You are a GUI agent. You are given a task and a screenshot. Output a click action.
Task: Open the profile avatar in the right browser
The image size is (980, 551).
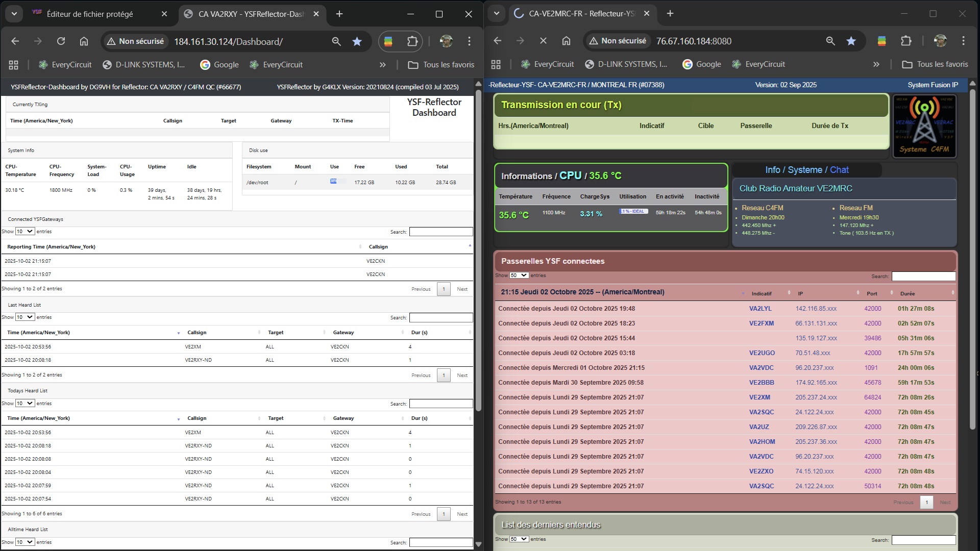pos(940,41)
